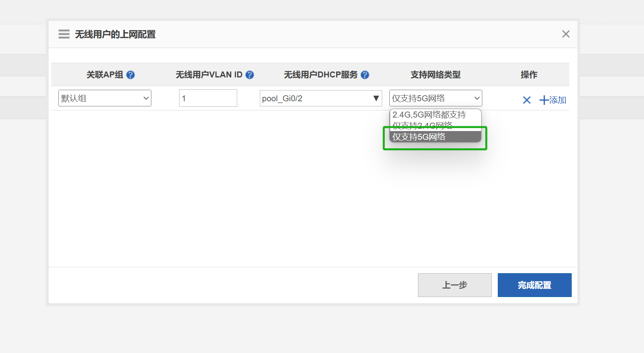Viewport: 644px width, 353px height.
Task: Click the 关联AP组 column header text
Action: click(x=105, y=75)
